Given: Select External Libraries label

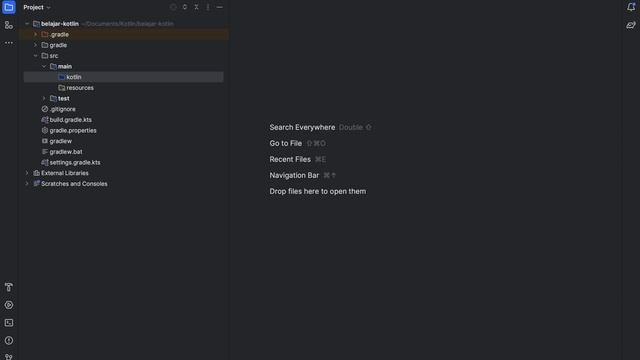Looking at the screenshot, I should tap(65, 173).
